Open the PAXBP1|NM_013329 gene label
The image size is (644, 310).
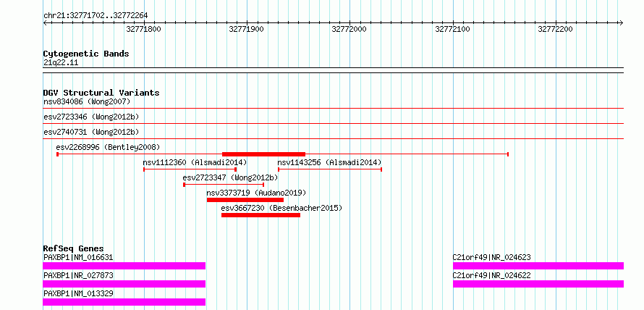point(78,293)
